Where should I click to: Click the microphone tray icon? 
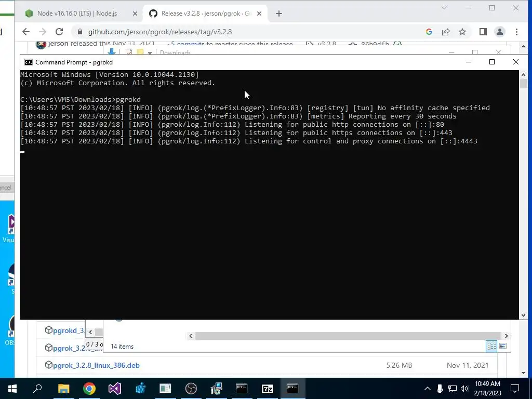point(440,389)
